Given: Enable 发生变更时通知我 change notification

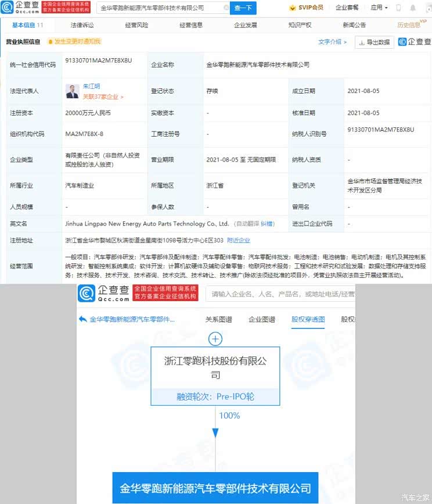Looking at the screenshot, I should (x=74, y=42).
